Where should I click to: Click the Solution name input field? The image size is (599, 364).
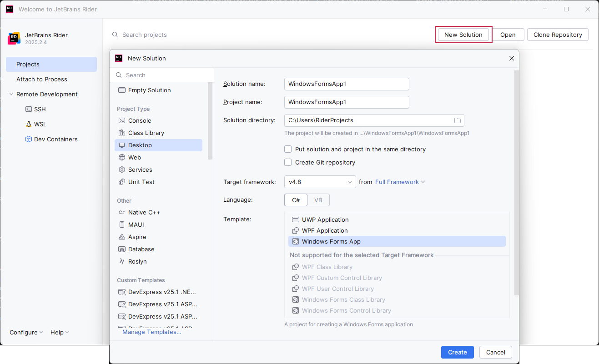pos(347,84)
